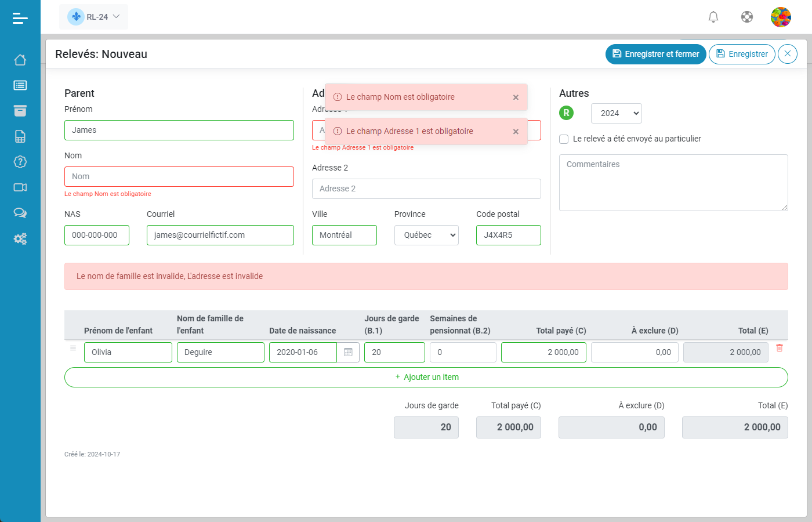Delete the Olivia row with trash icon
Viewport: 812px width, 522px height.
click(x=780, y=348)
